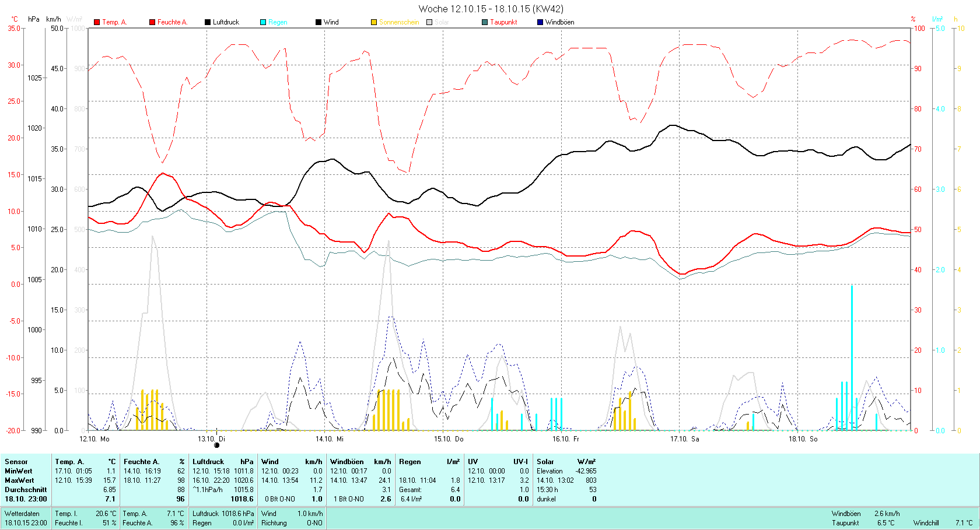Select the Temp. A. legend label
This screenshot has height=530, width=980.
point(114,22)
